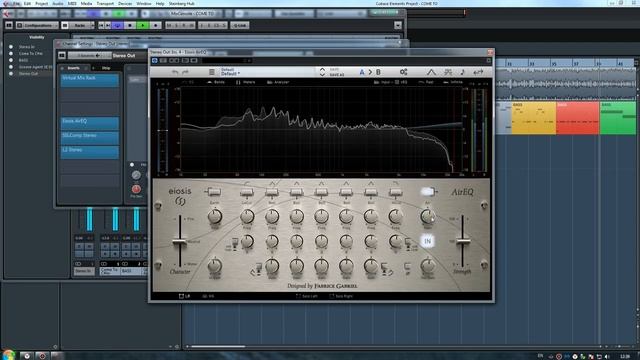640x360 pixels.
Task: Toggle the LoCut band switch
Action: tap(247, 192)
